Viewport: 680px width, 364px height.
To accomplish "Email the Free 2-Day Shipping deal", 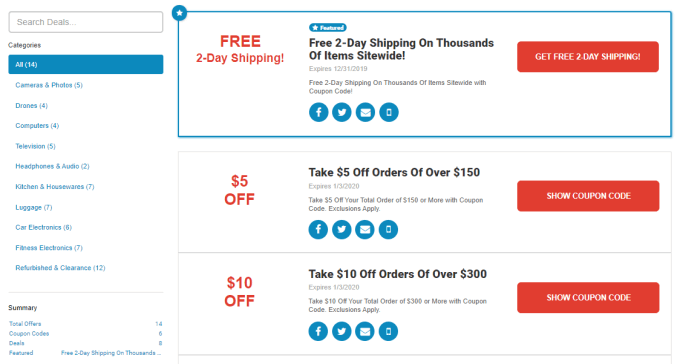I will [365, 112].
